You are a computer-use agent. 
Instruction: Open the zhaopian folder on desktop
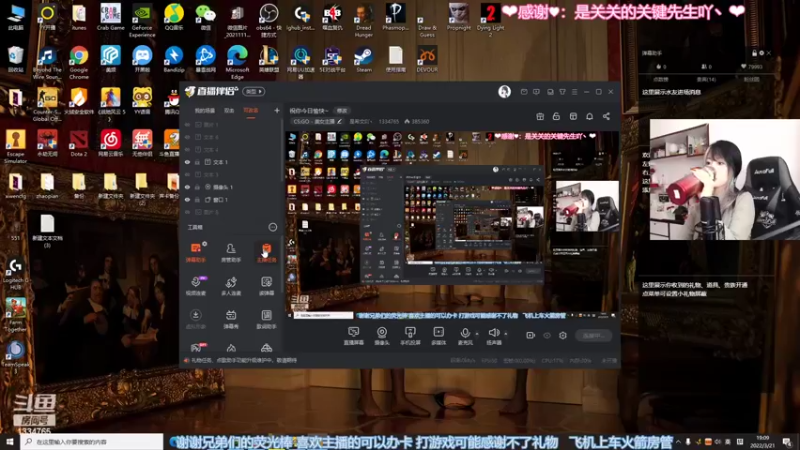point(47,185)
